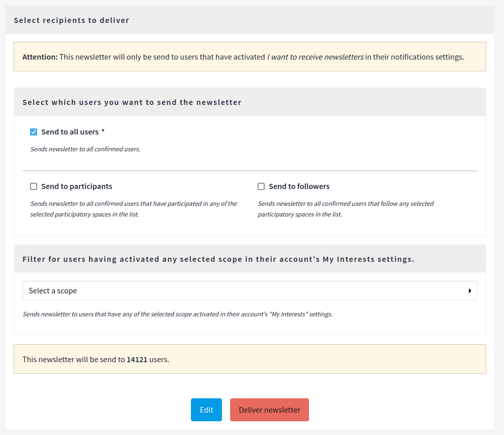Image resolution: width=504 pixels, height=435 pixels.
Task: Click the Send to participants label
Action: coord(76,186)
